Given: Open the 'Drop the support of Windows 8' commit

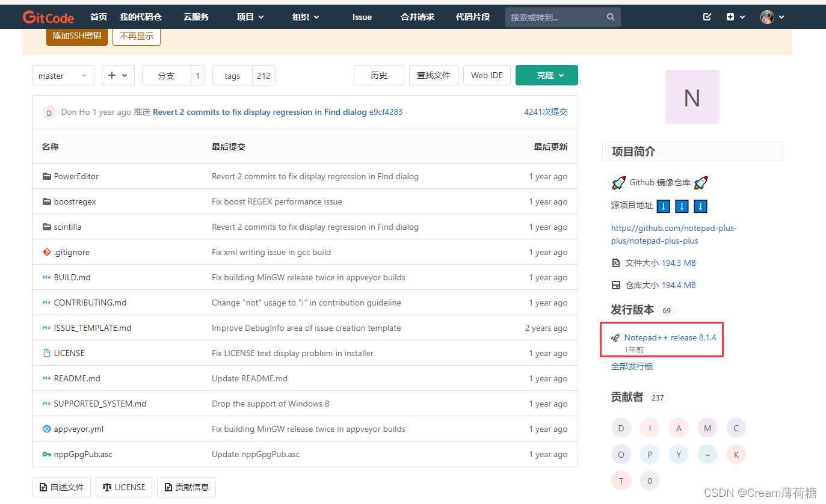Looking at the screenshot, I should pos(271,404).
